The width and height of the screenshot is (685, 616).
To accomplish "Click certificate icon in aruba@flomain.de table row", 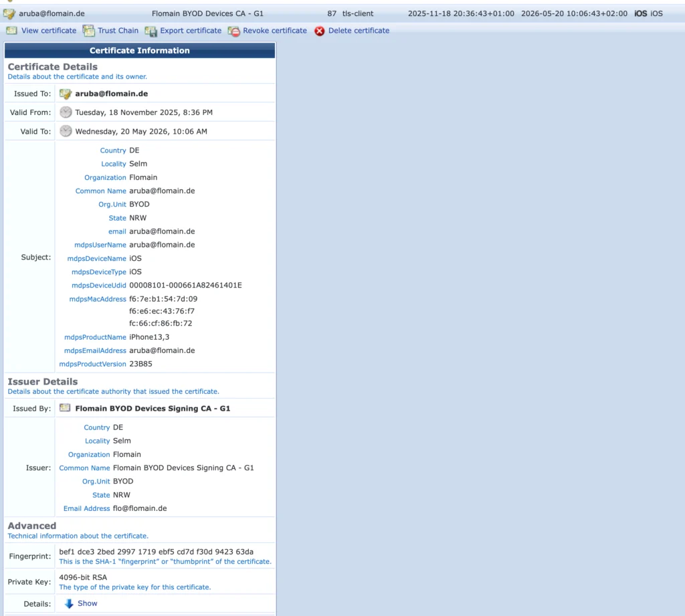I will point(9,13).
